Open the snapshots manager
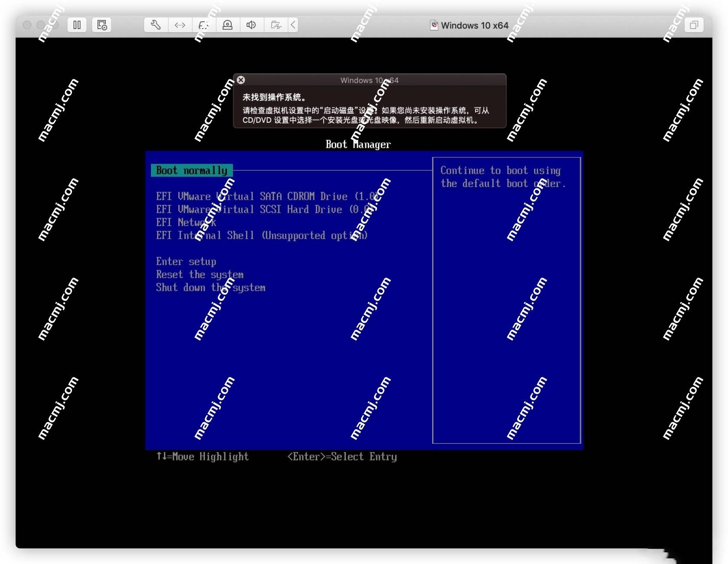This screenshot has height=564, width=728. point(102,25)
